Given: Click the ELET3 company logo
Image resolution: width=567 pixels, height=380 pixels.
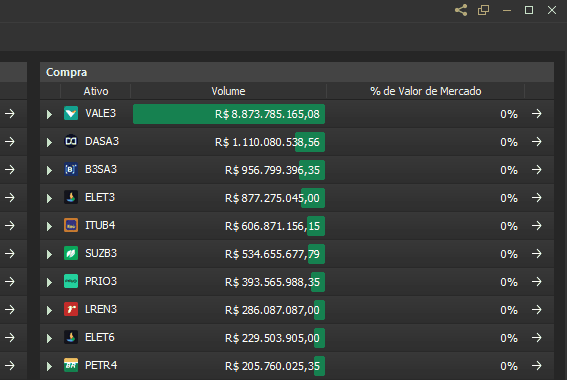Looking at the screenshot, I should click(x=71, y=197).
